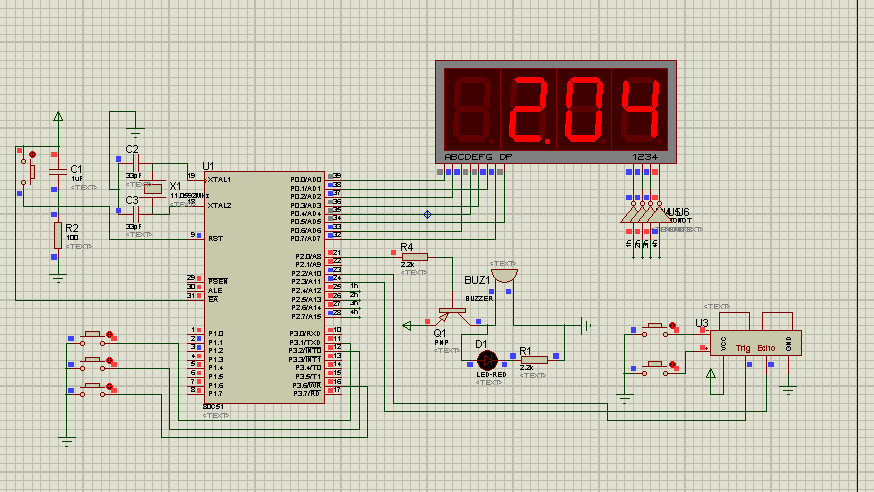Viewport: 874px width, 492px height.
Task: Click the ALE pin label on U1
Action: point(215,290)
